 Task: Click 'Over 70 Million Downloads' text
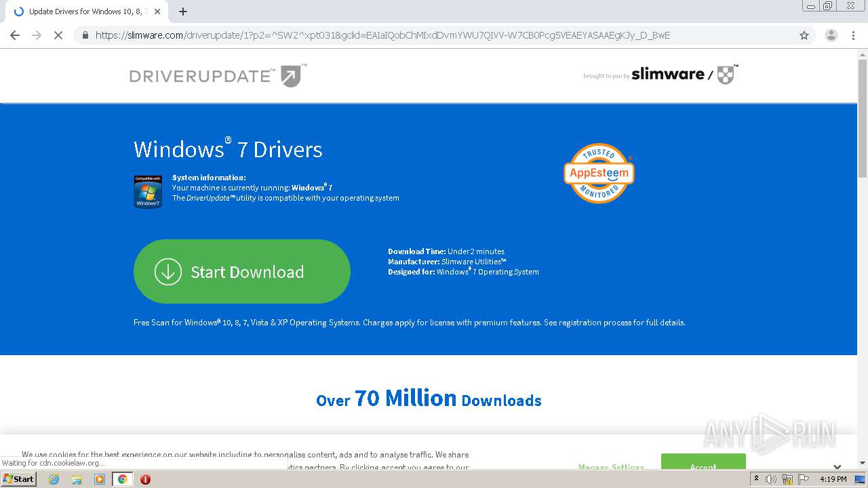(x=429, y=398)
